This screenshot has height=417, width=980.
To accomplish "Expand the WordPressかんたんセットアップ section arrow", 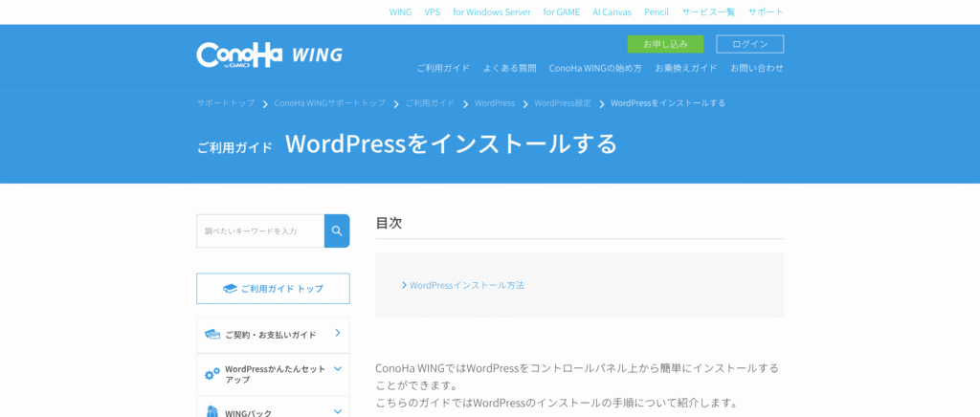I will click(x=337, y=369).
